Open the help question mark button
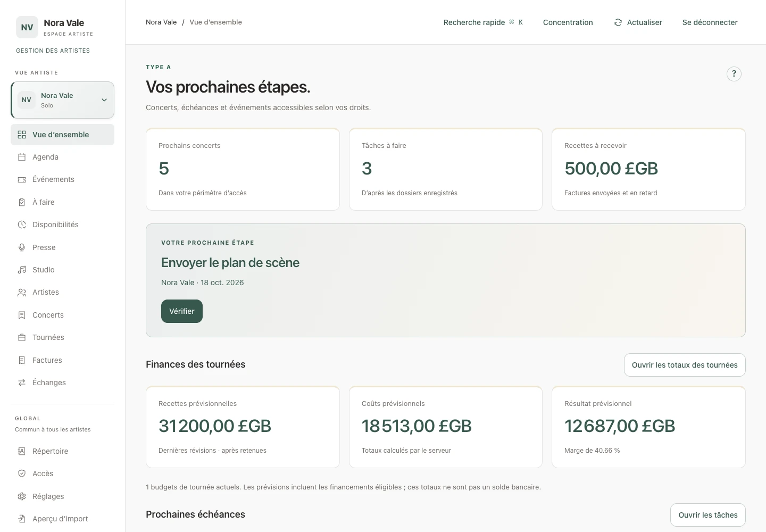Viewport: 766px width, 532px height. 734,74
